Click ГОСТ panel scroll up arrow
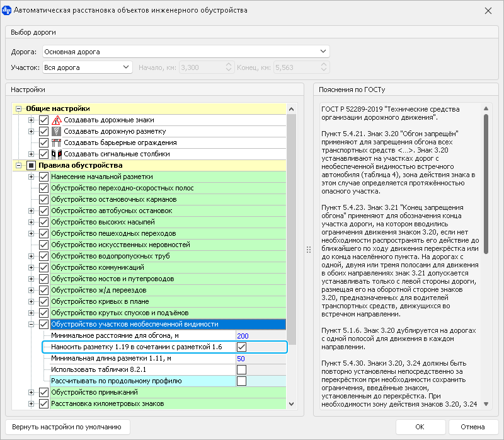This screenshot has width=504, height=440. [486, 108]
